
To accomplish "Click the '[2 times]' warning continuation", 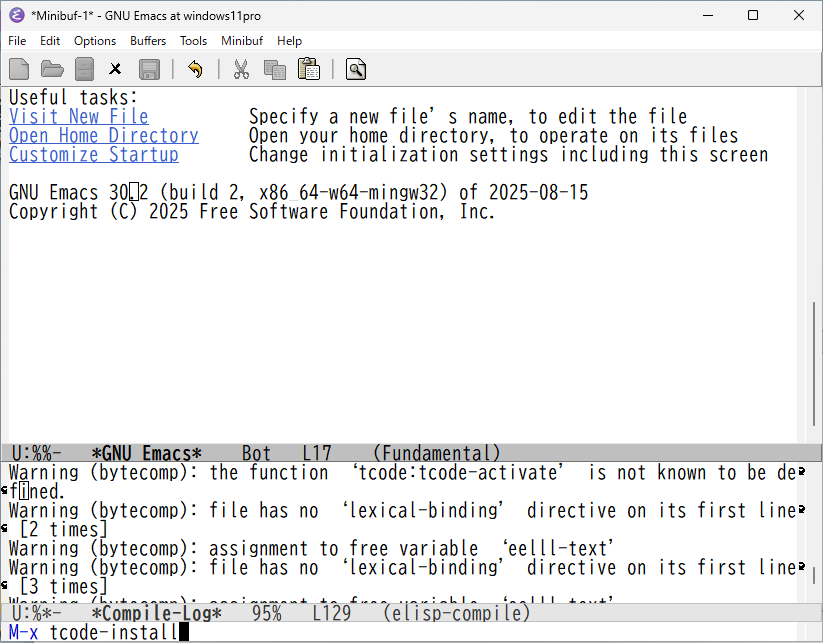I will 63,529.
